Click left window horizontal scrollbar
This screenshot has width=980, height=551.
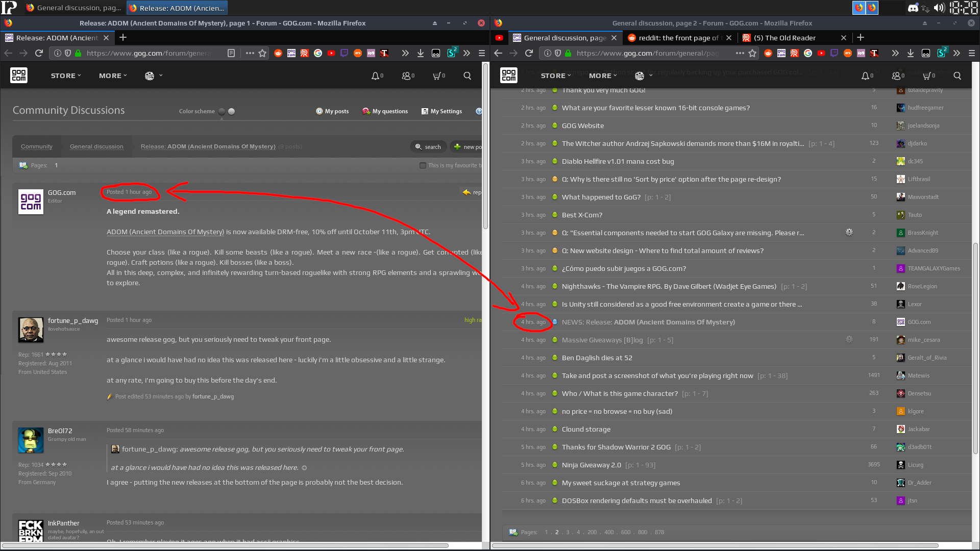tap(225, 545)
